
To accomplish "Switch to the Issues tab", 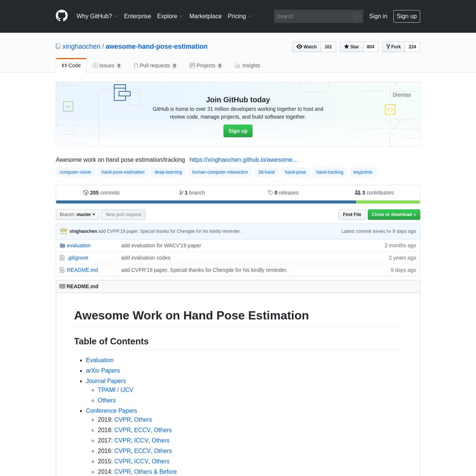I will click(x=107, y=66).
